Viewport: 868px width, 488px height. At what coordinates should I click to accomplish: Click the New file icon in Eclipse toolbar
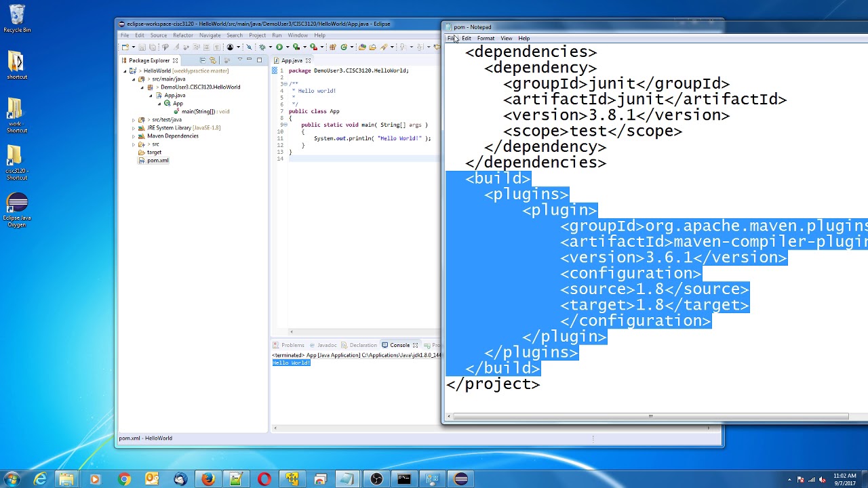pos(125,47)
